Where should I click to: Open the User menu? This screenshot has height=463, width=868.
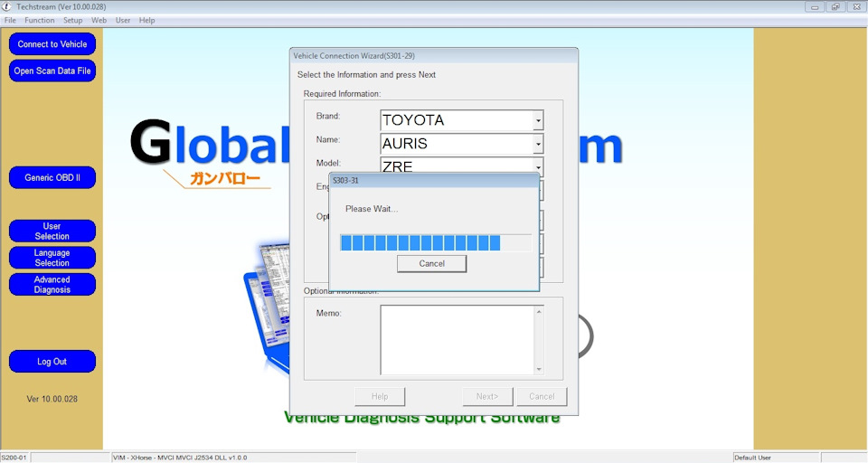[123, 20]
